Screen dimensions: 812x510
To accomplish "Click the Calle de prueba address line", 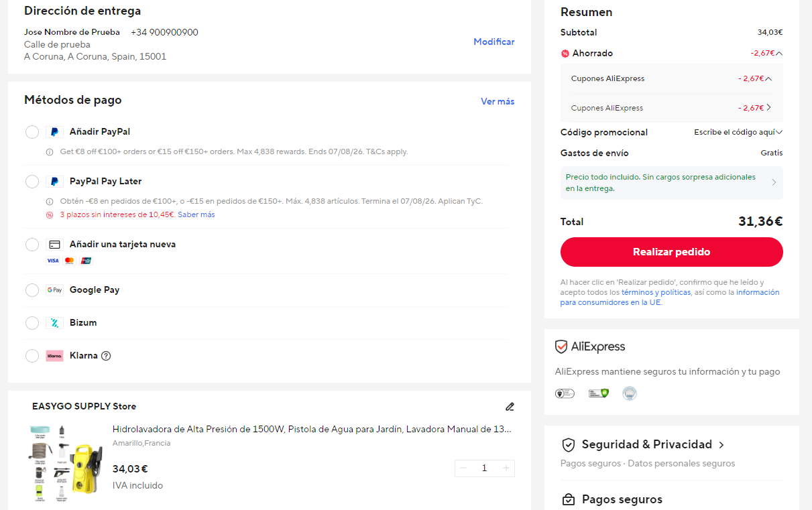I will (x=57, y=45).
